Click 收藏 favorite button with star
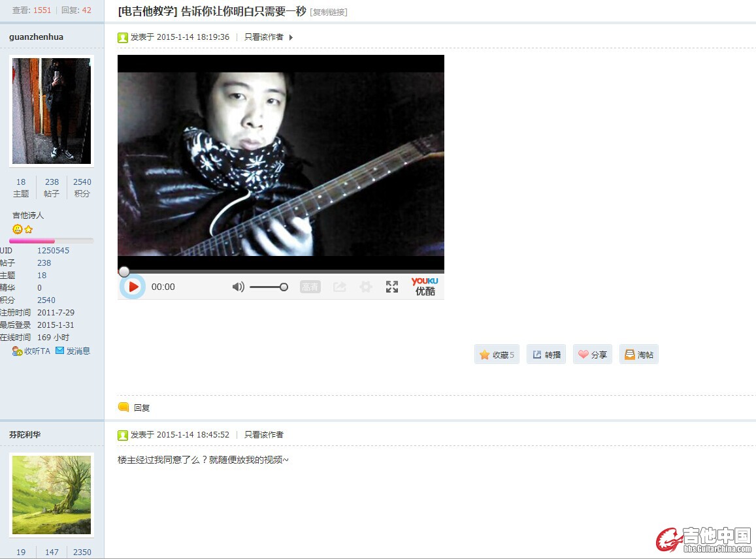Viewport: 756px width, 559px height. tap(497, 355)
